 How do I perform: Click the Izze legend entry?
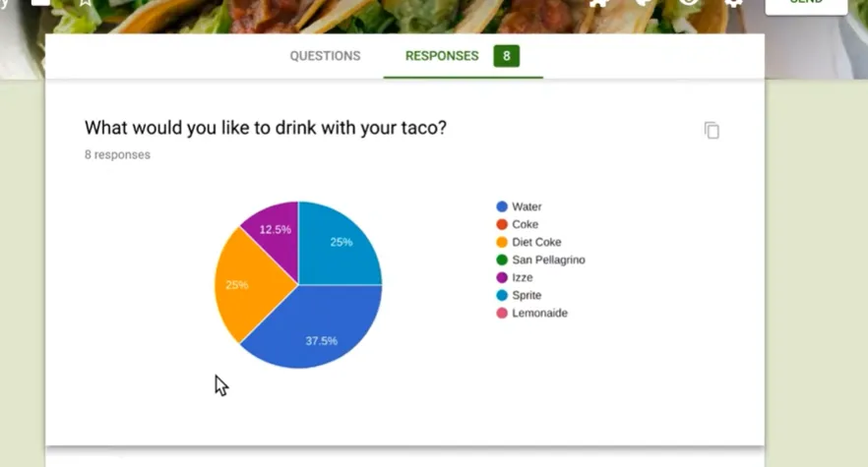522,277
